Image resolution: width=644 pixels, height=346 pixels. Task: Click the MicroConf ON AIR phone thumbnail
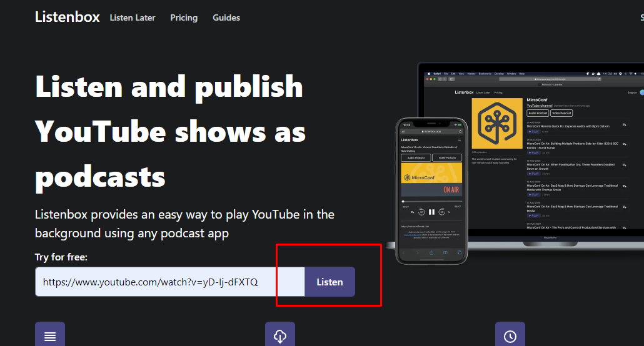tap(431, 180)
